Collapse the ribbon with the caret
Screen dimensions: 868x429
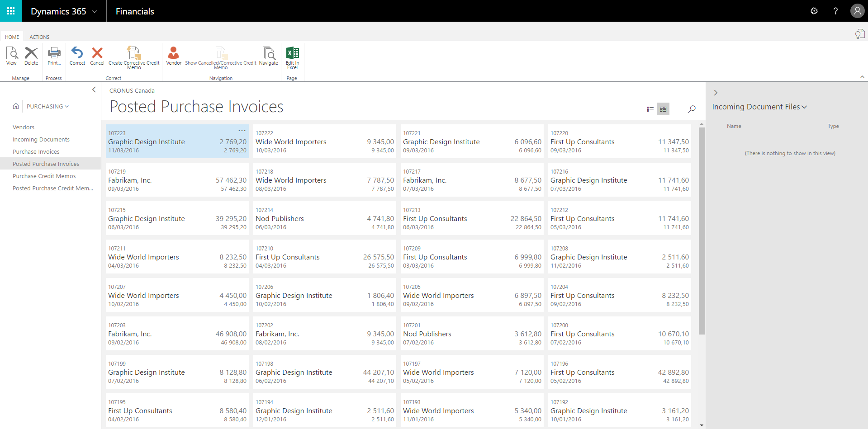click(862, 77)
